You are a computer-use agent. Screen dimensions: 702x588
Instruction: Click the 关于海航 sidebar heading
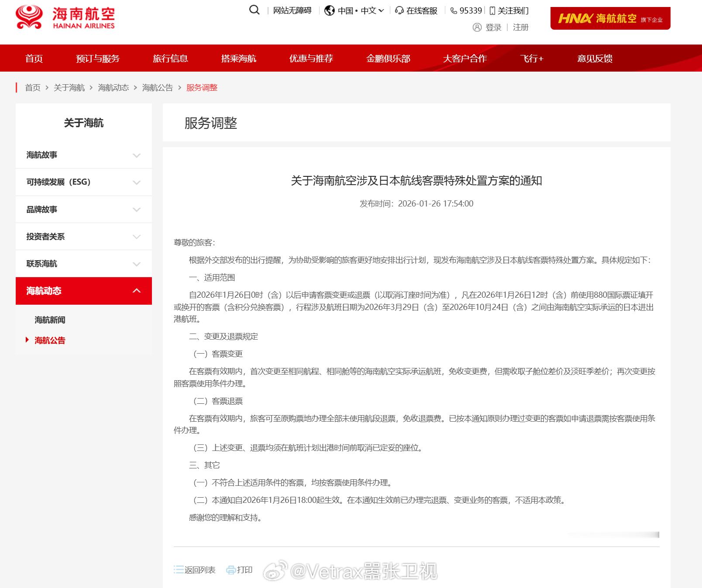point(84,123)
